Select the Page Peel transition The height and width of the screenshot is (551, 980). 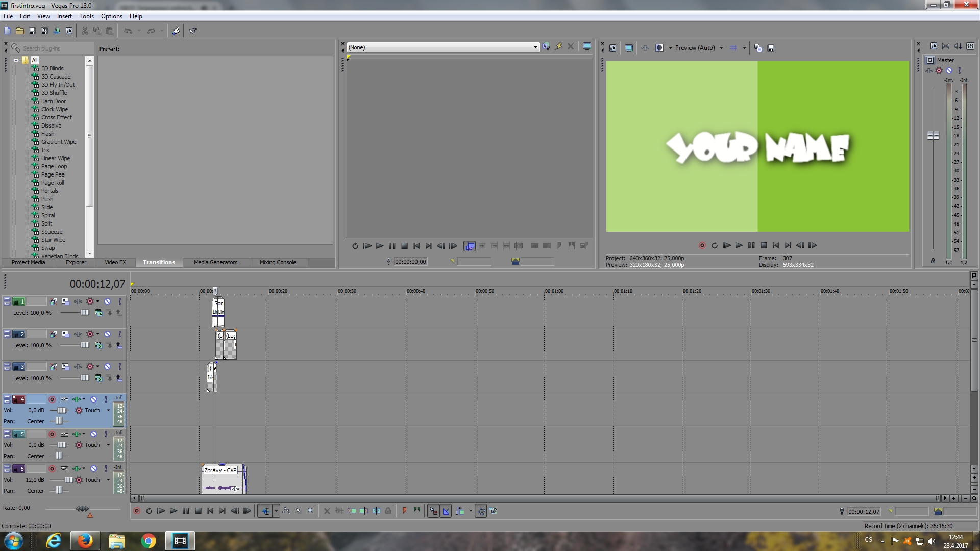click(53, 174)
